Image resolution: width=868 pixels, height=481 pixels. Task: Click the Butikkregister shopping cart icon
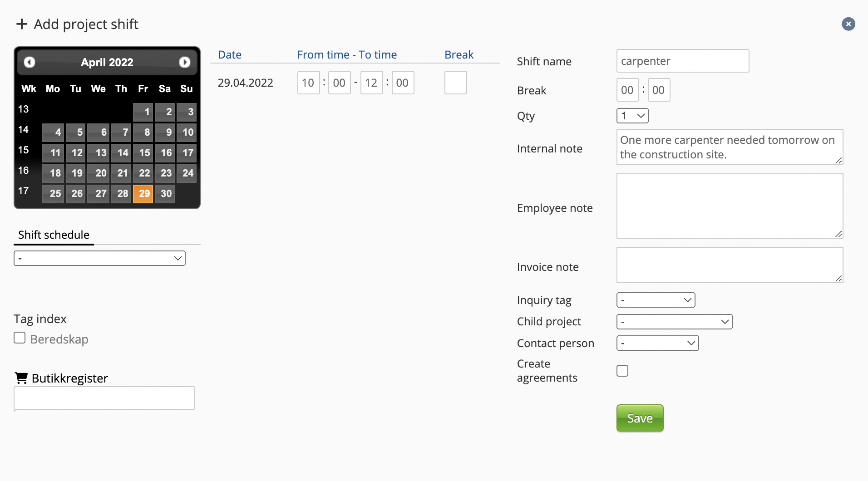tap(21, 378)
